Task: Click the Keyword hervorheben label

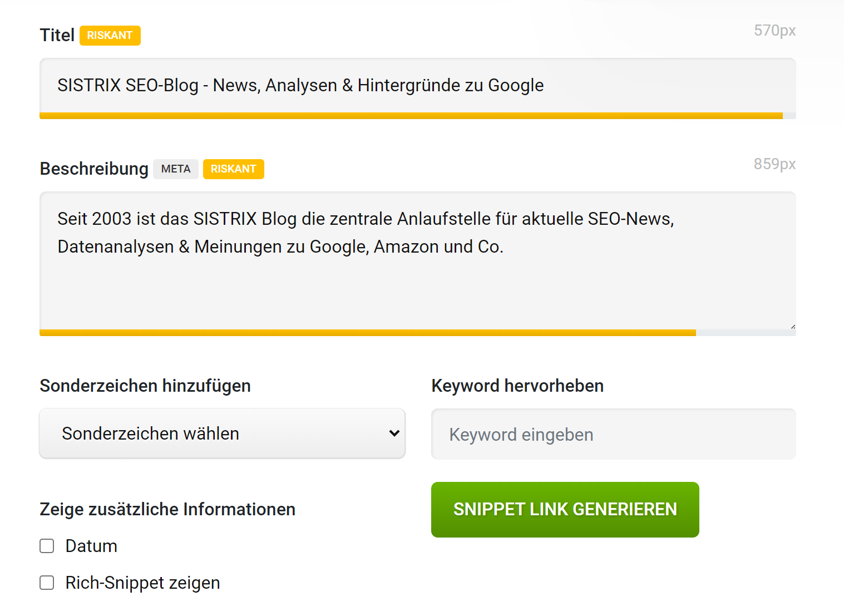Action: (x=517, y=386)
